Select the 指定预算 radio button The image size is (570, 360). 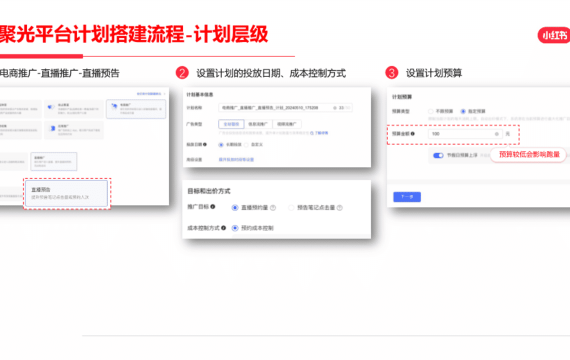point(463,111)
